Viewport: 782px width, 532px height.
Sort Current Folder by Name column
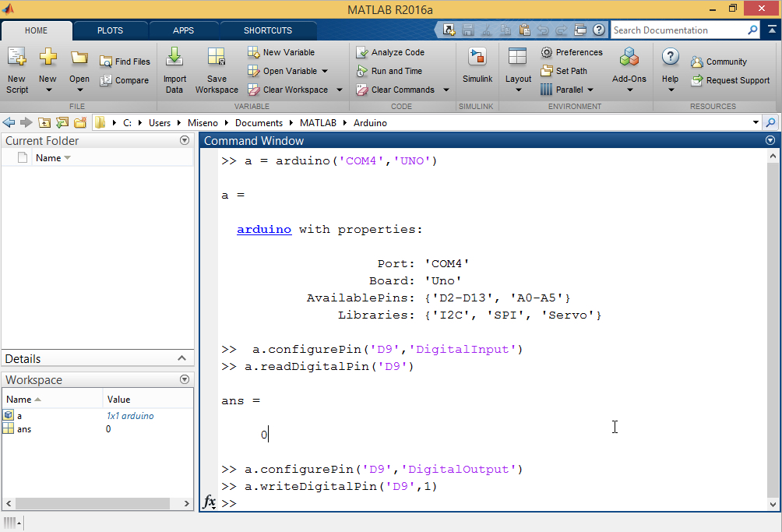point(53,158)
